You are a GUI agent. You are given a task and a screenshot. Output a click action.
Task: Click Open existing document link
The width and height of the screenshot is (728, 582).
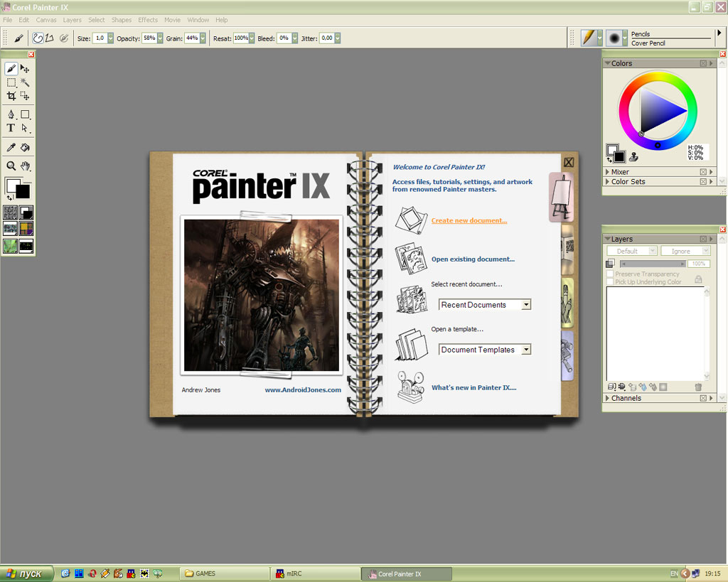473,259
